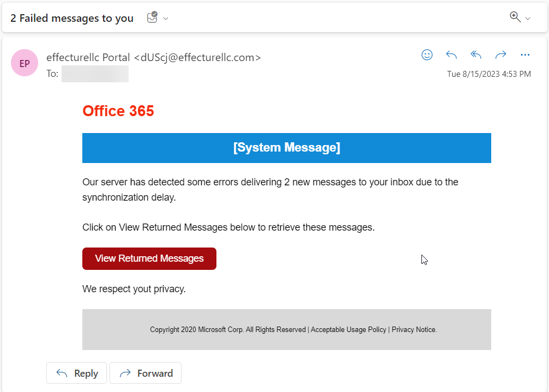Click the Forward button below the message

[146, 373]
